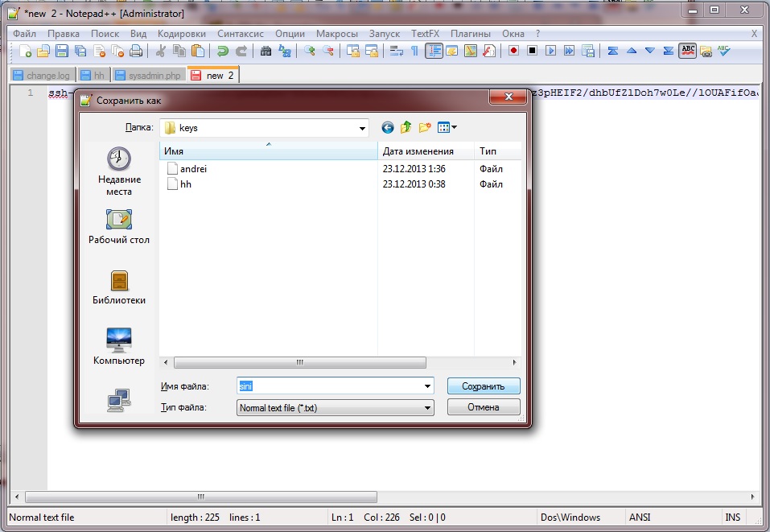Click the Отмена button
770x532 pixels.
click(x=484, y=407)
